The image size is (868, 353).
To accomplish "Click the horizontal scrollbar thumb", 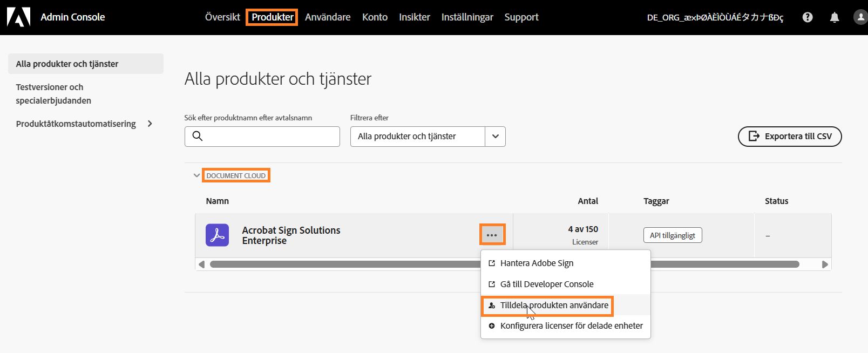I will (x=505, y=264).
